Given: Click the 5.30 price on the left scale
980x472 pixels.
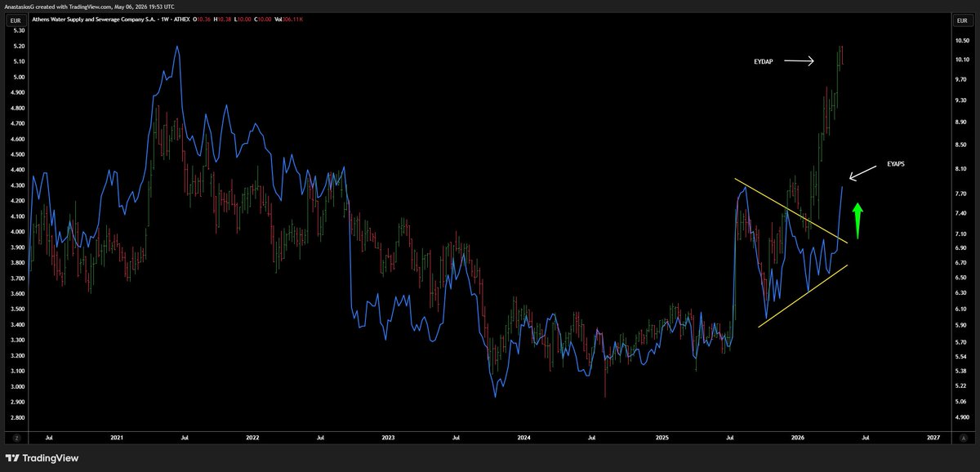Looking at the screenshot, I should 19,30.
